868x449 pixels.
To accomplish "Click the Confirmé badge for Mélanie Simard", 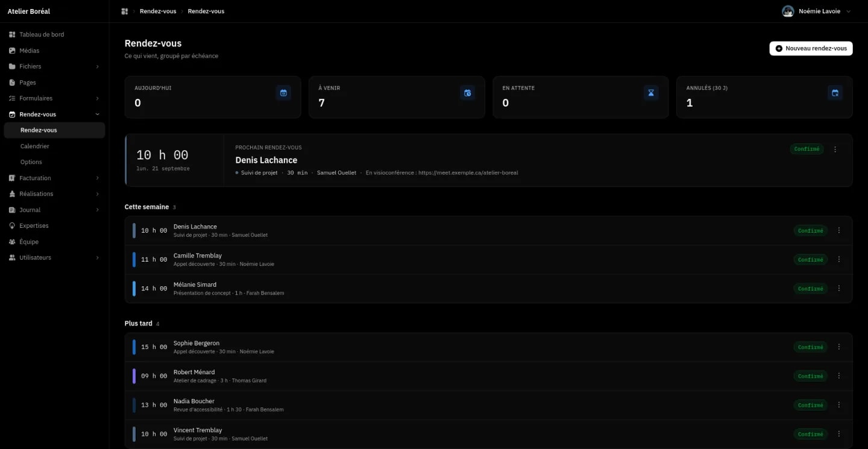I will (810, 288).
